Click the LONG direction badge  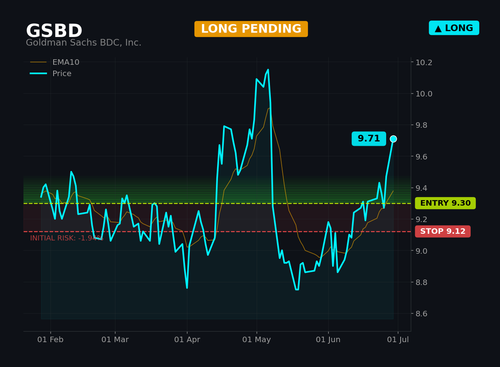(x=454, y=28)
